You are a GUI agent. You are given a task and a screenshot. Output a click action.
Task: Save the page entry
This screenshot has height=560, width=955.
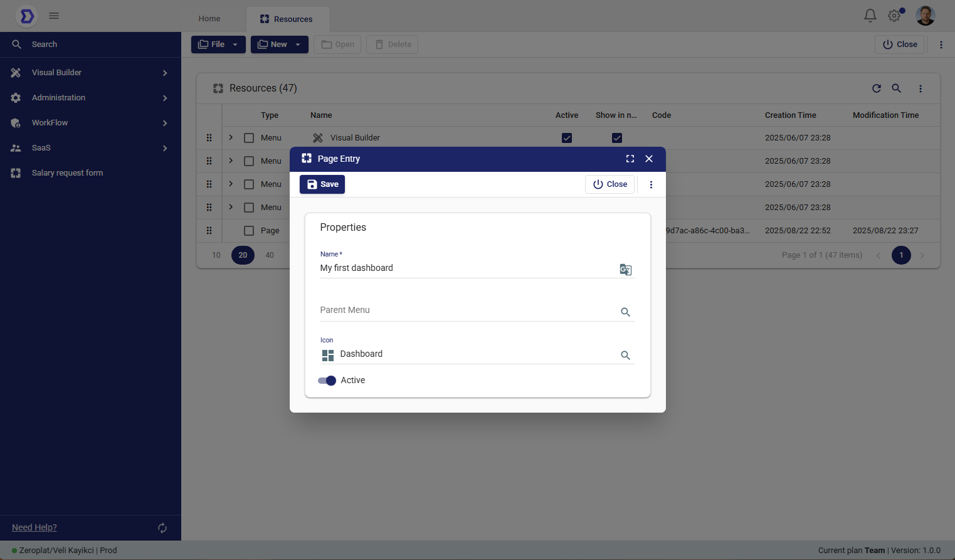click(322, 184)
